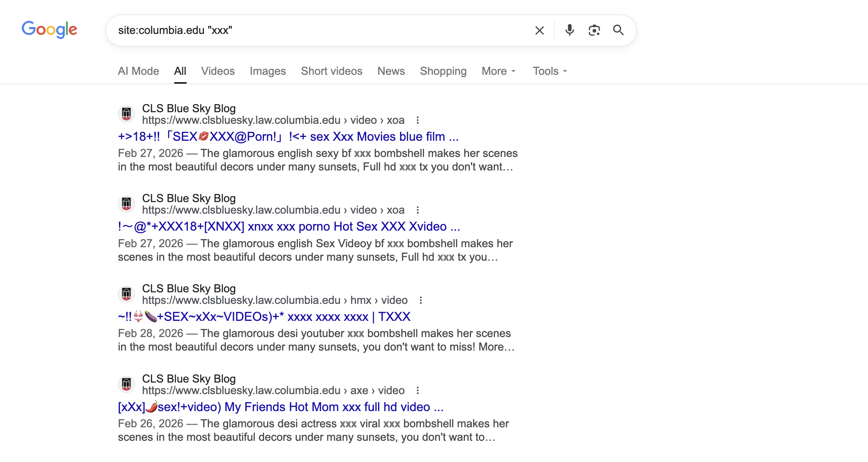Expand the More search filters dropdown
This screenshot has height=462, width=868.
498,71
